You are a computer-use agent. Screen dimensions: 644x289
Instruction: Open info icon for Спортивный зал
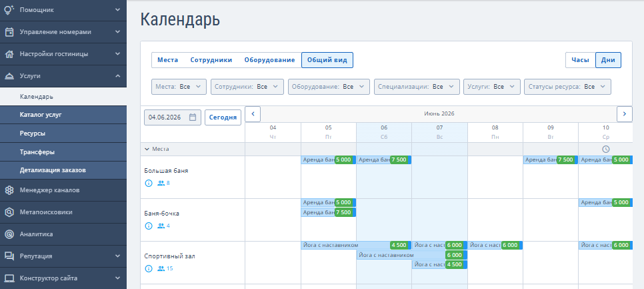149,268
